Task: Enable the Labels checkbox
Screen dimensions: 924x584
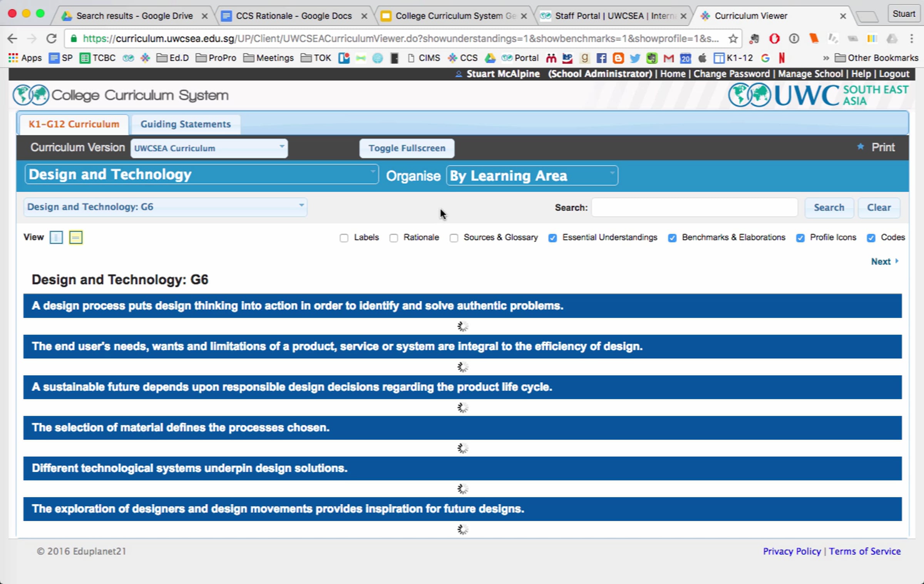Action: 344,238
